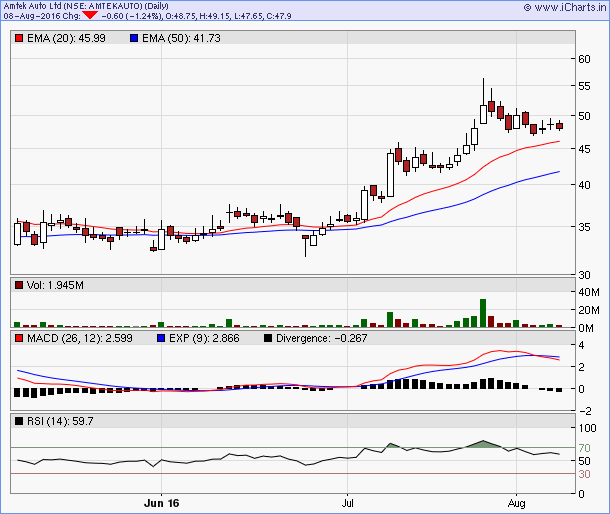
Task: Click the price axis value 40
Action: [584, 185]
